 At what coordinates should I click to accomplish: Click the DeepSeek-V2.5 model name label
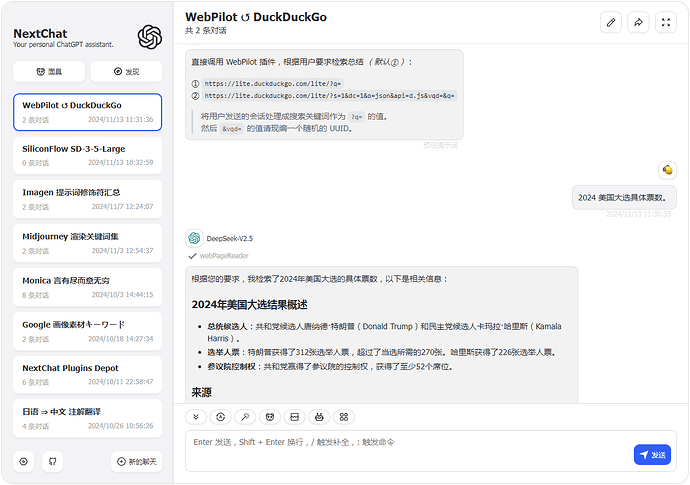[x=230, y=239]
